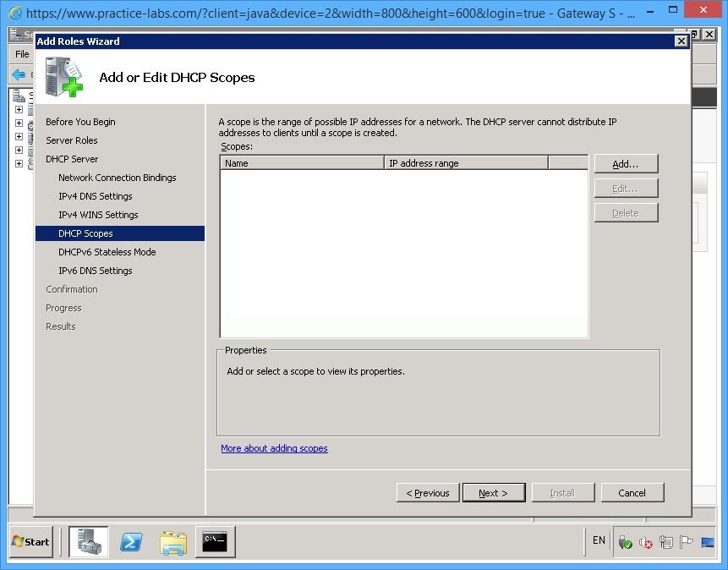
Task: Open the More about adding scopes link
Action: [x=274, y=448]
